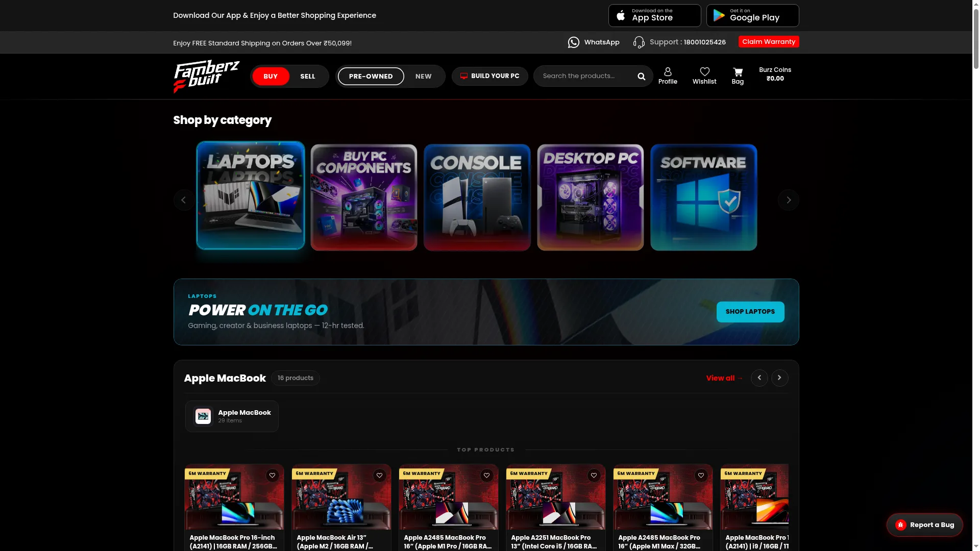
Task: Select the Apple MacBook 29 items tab
Action: coord(232,416)
